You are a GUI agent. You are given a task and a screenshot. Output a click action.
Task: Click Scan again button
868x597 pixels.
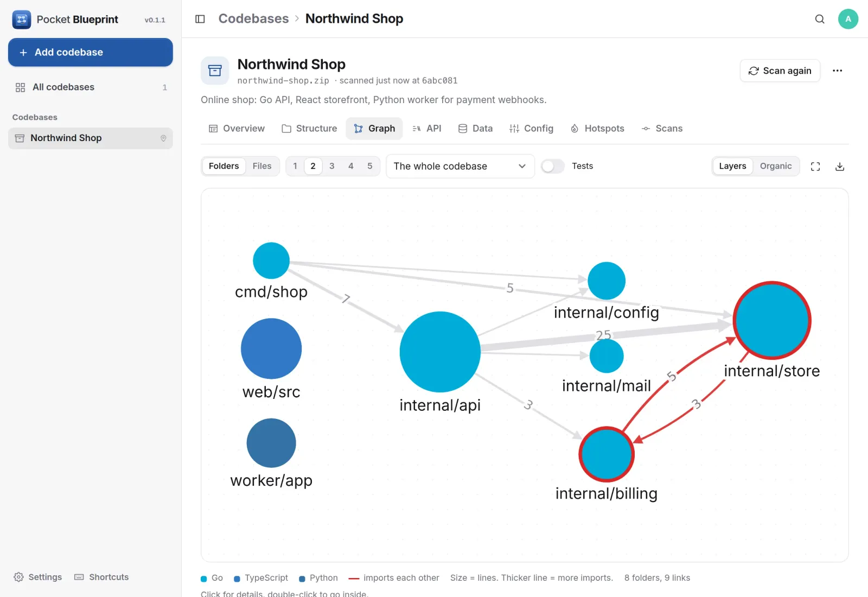point(780,71)
